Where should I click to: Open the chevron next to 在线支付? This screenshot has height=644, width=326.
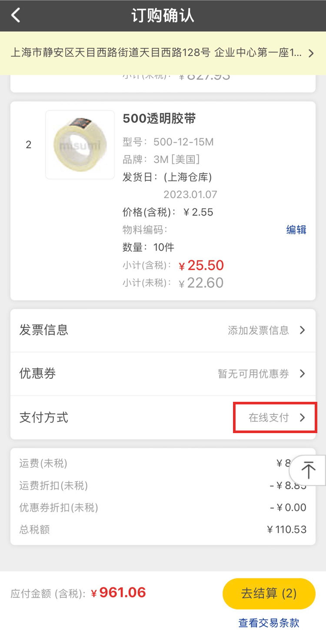(x=303, y=418)
